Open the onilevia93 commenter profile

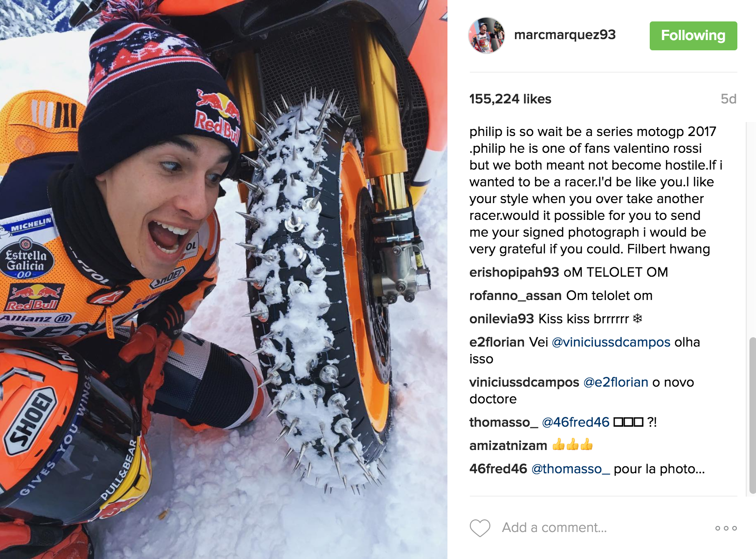pos(502,319)
